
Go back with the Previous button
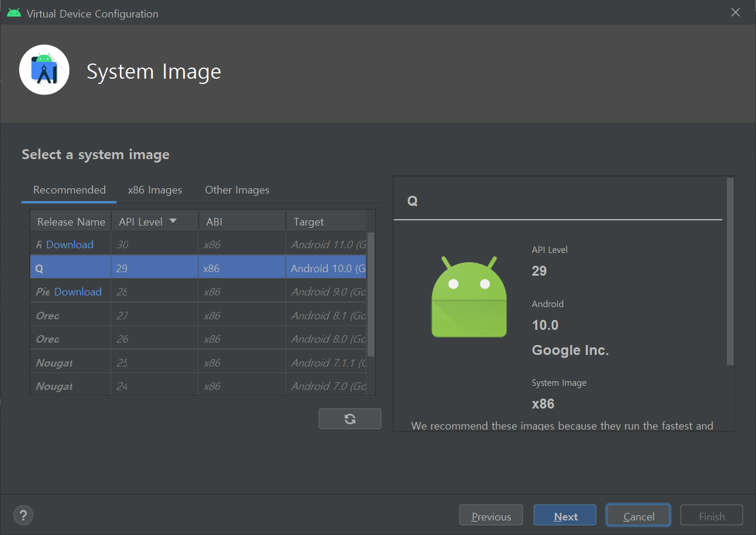pos(490,516)
